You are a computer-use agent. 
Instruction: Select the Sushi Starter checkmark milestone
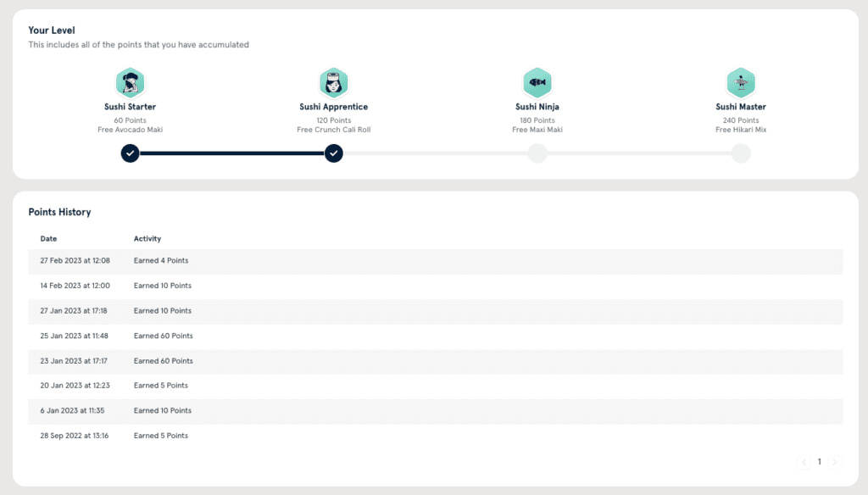[130, 153]
